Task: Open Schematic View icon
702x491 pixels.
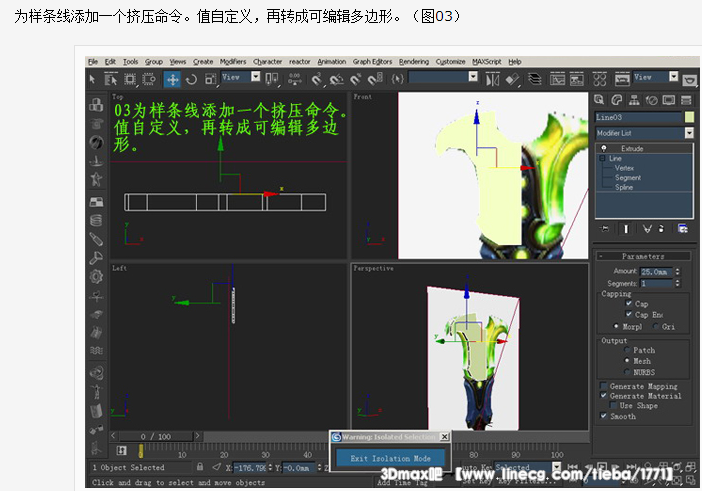Action: [x=577, y=79]
